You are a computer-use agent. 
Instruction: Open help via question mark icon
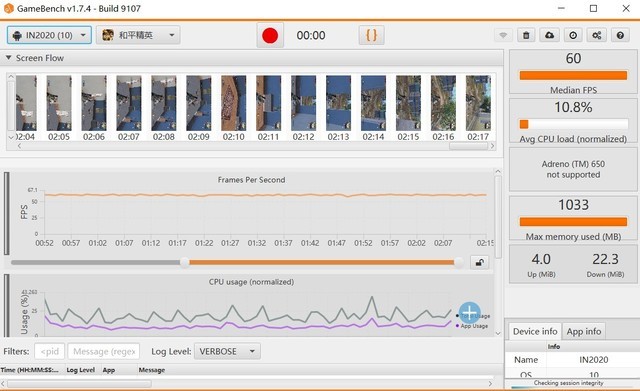620,36
